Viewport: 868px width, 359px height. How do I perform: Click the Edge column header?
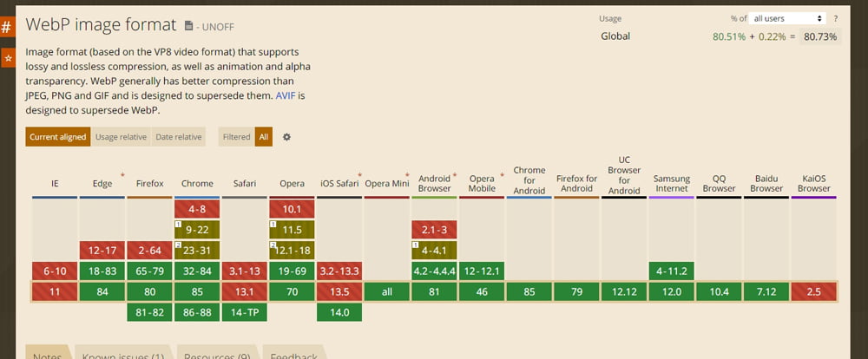pyautogui.click(x=102, y=184)
